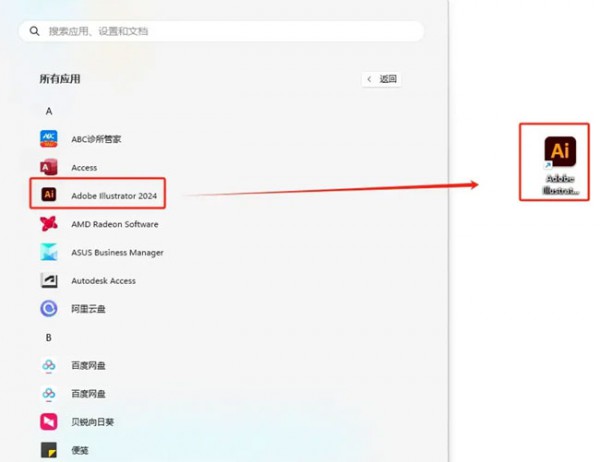The height and width of the screenshot is (462, 600).
Task: Click the text 'Access' in app list
Action: click(84, 168)
